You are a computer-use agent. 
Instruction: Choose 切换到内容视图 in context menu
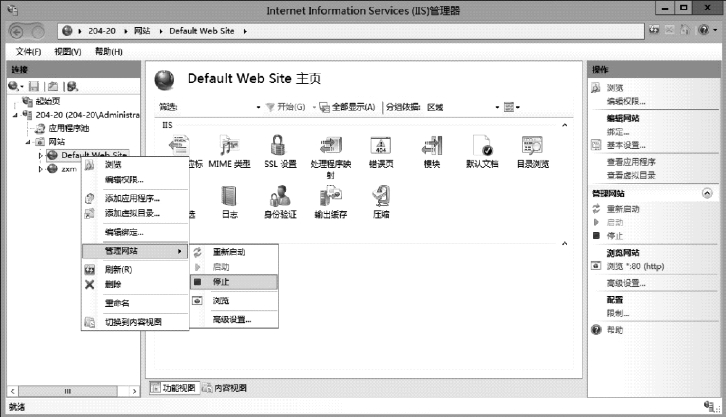point(135,322)
